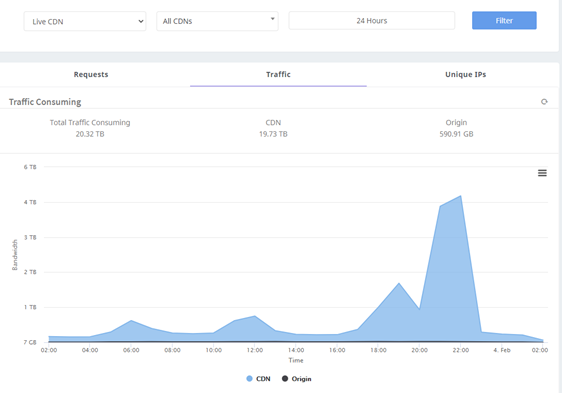Toggle the Origin series in legend
The width and height of the screenshot is (562, 393).
(x=296, y=379)
